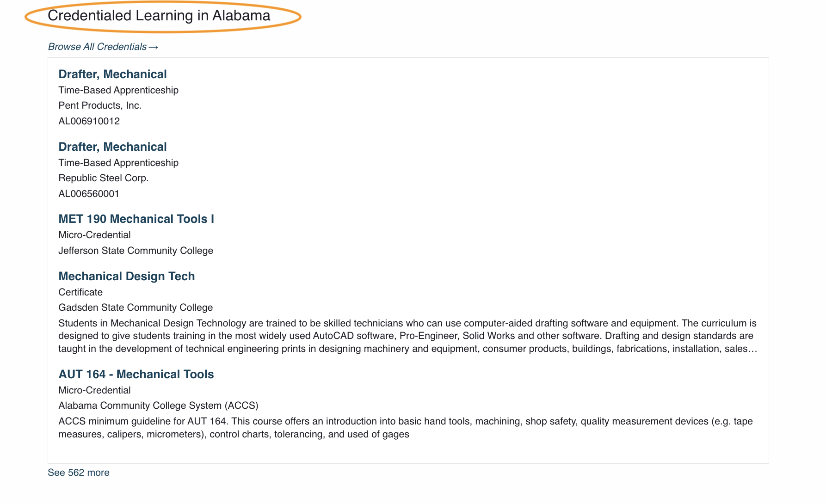Click See 562 more
The width and height of the screenshot is (826, 504).
coord(79,473)
